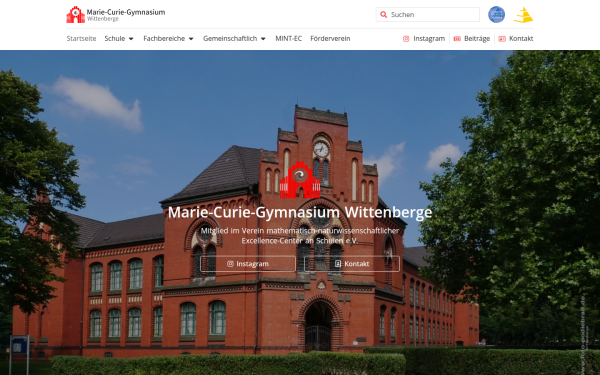Open the Förderverein page

pyautogui.click(x=330, y=38)
